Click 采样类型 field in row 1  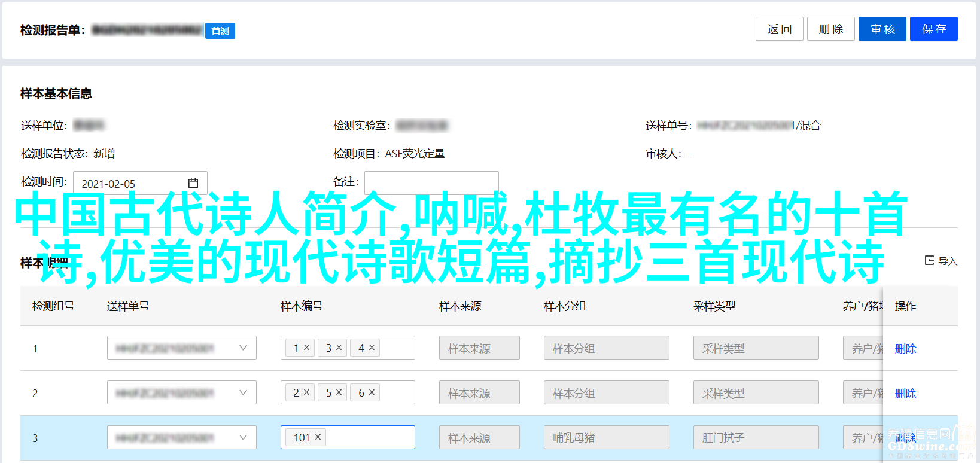(756, 348)
